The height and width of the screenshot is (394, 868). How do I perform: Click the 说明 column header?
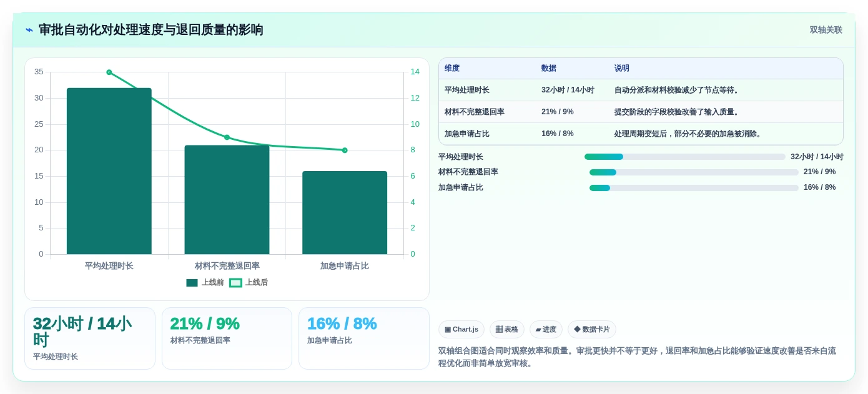(622, 68)
